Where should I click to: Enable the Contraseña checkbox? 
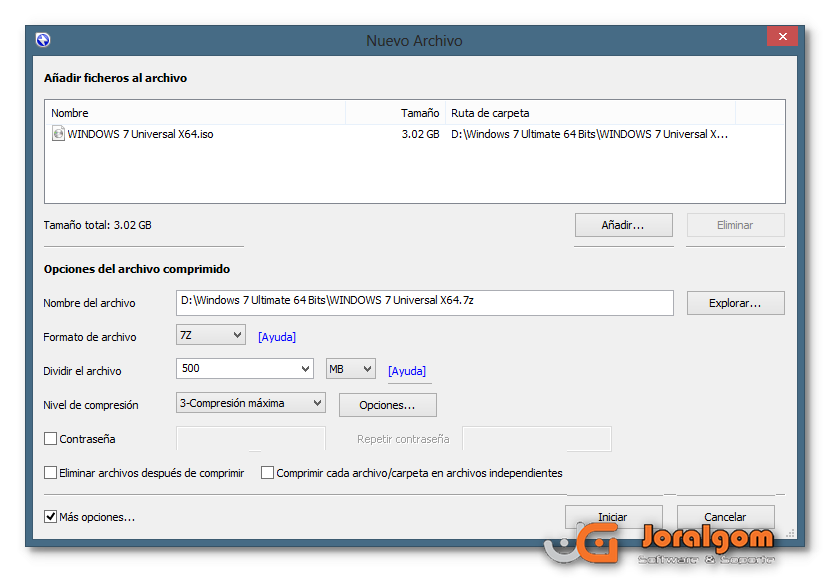pyautogui.click(x=50, y=438)
